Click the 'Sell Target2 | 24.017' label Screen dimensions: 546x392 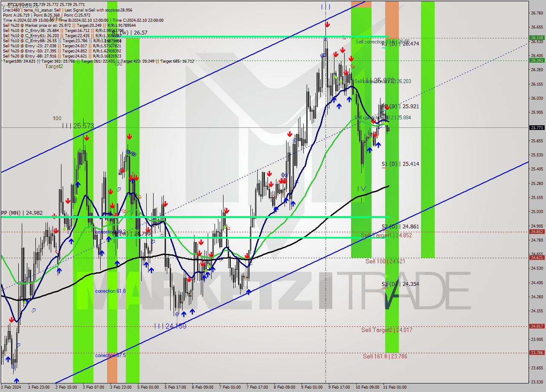387,330
